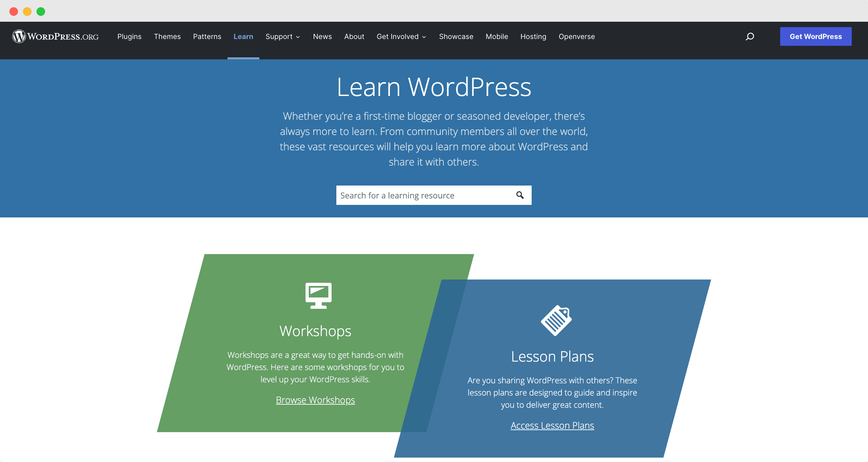Click the About navigation item

[x=354, y=36]
